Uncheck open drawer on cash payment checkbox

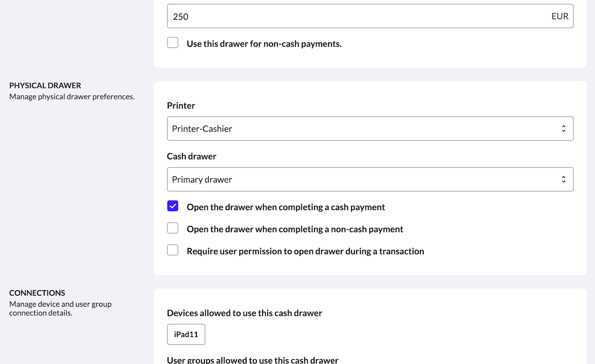[x=173, y=206]
